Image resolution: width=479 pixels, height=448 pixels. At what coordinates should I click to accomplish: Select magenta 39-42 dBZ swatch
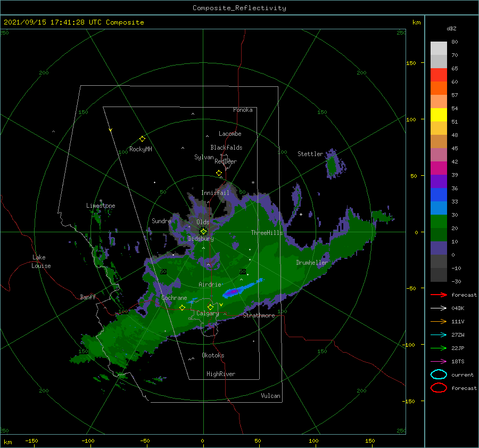pyautogui.click(x=439, y=168)
